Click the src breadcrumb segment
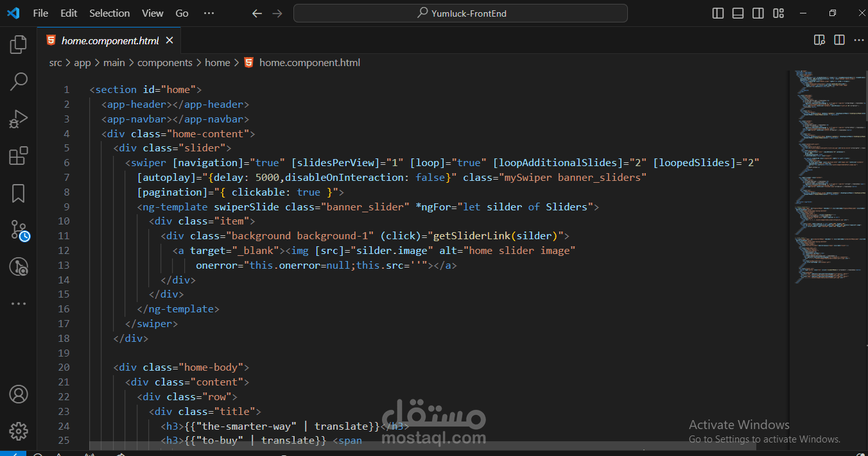This screenshot has width=868, height=456. pos(56,62)
